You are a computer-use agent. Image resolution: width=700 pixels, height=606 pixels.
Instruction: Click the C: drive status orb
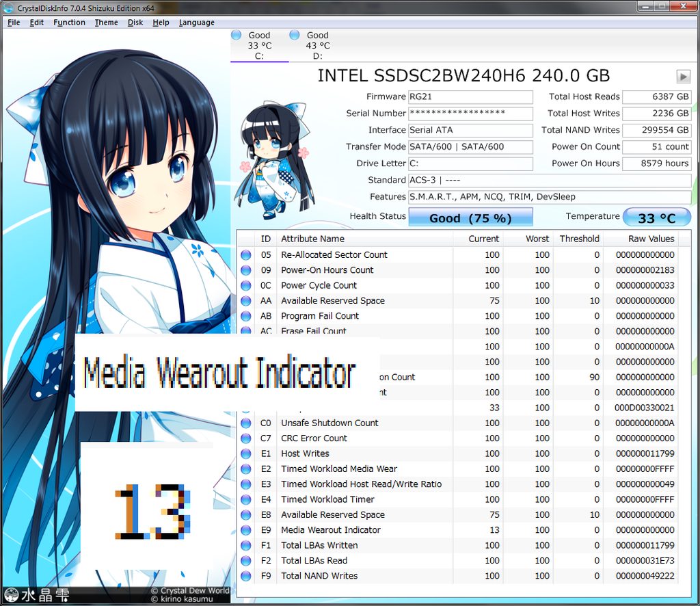[x=236, y=34]
